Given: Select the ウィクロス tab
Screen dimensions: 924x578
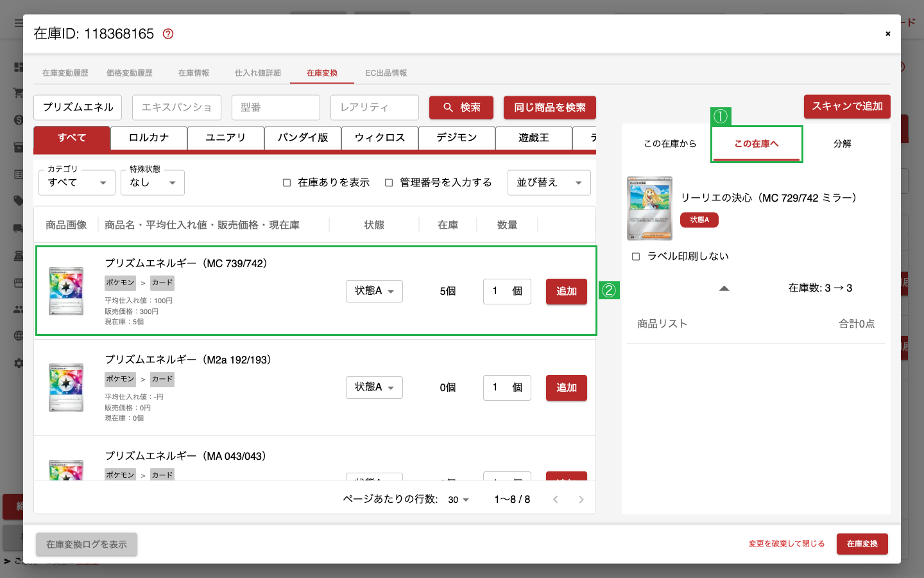Looking at the screenshot, I should pyautogui.click(x=380, y=138).
